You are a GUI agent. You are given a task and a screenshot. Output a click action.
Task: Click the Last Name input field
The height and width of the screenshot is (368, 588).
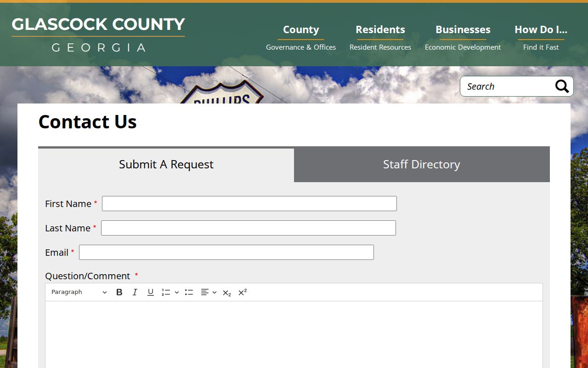(249, 228)
